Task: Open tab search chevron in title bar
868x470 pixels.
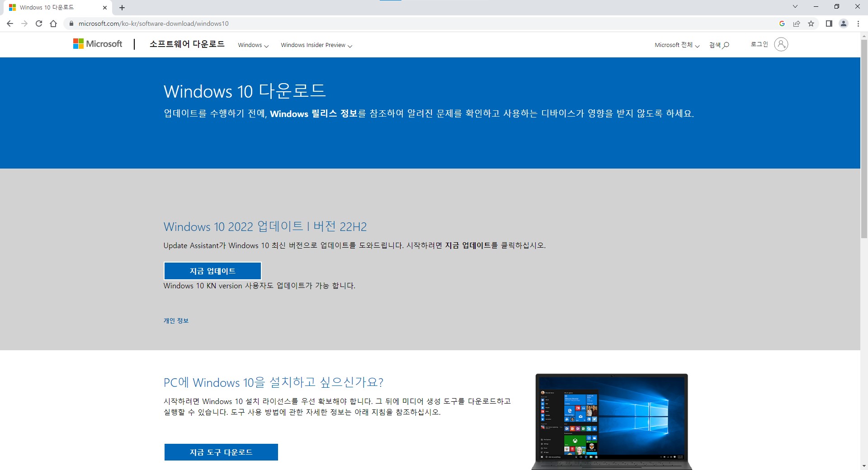Action: click(x=795, y=6)
